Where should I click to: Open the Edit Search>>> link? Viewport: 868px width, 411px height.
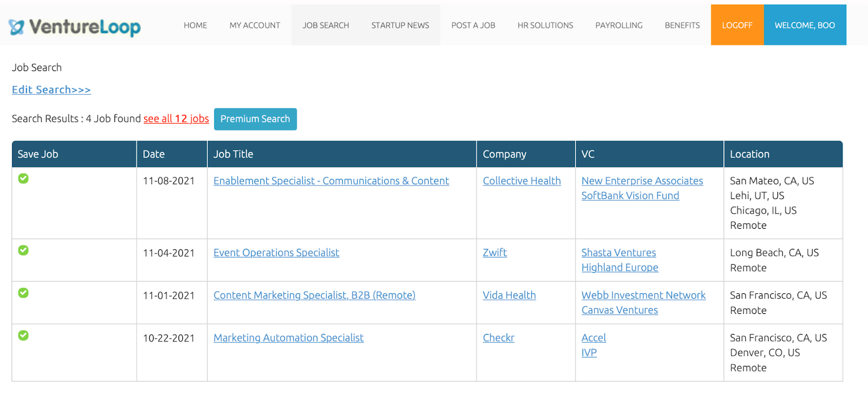click(52, 89)
